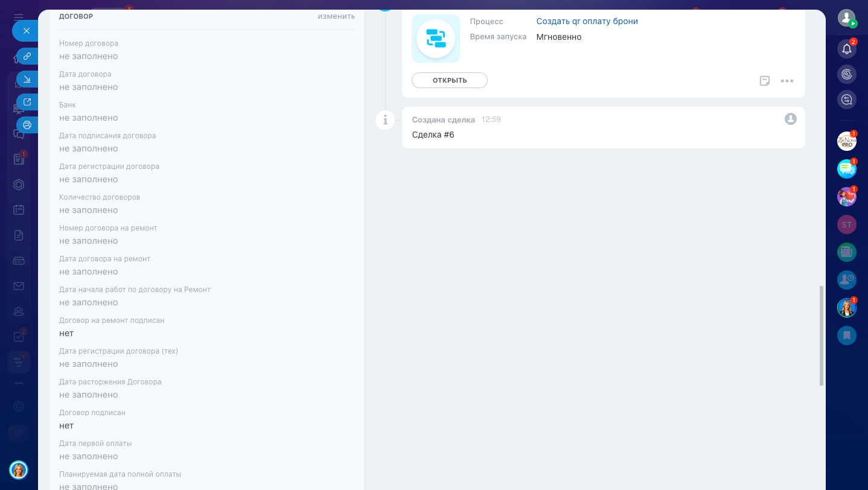Open the calendar icon in left sidebar
Screen dimensions: 868x490
coord(19,210)
